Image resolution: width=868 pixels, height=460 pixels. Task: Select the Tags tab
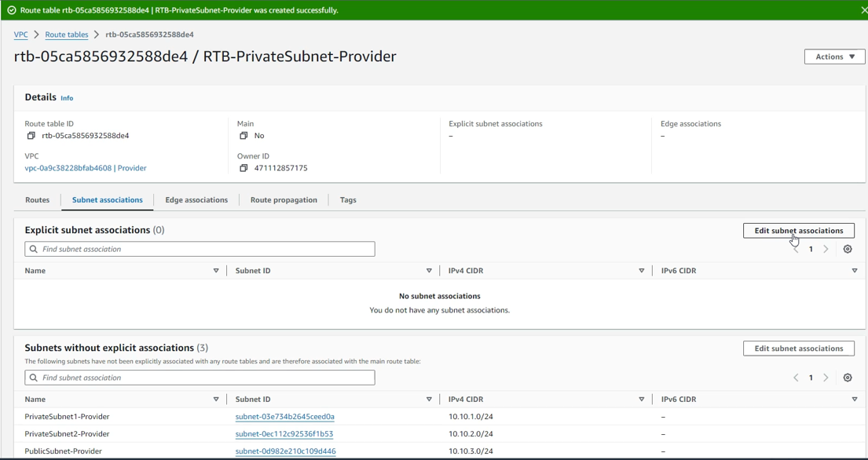coord(348,200)
